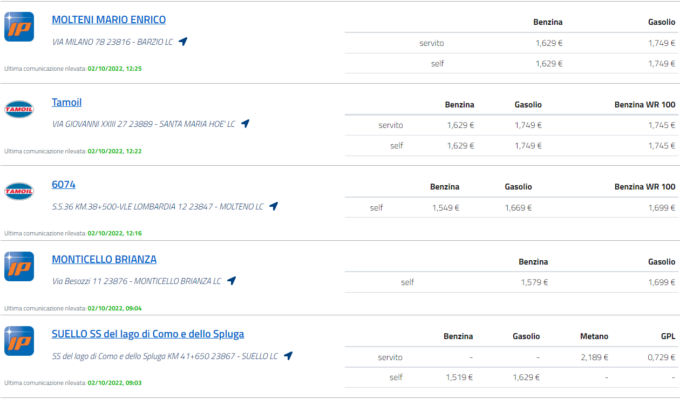The image size is (680, 399).
Task: Click navigation arrow beside SANTA MARIA HOE' address
Action: click(x=245, y=124)
